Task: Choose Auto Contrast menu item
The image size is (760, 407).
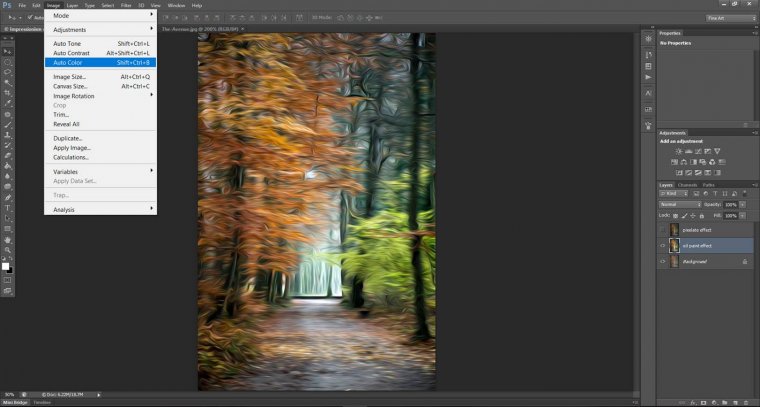Action: click(x=100, y=53)
